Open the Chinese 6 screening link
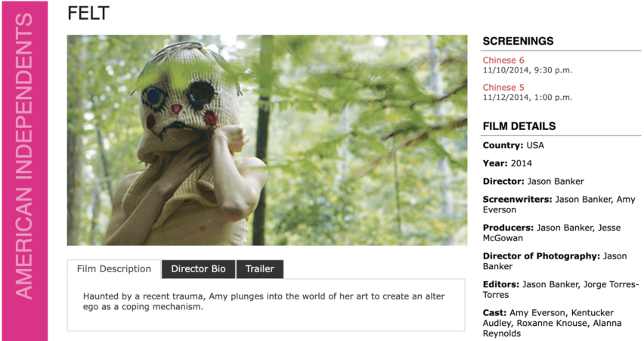The height and width of the screenshot is (341, 644). 503,60
